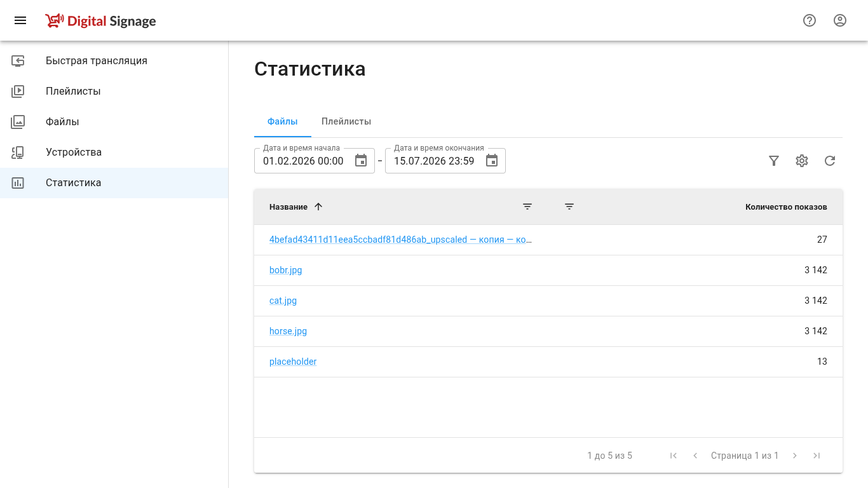Go to last page of table

(817, 456)
